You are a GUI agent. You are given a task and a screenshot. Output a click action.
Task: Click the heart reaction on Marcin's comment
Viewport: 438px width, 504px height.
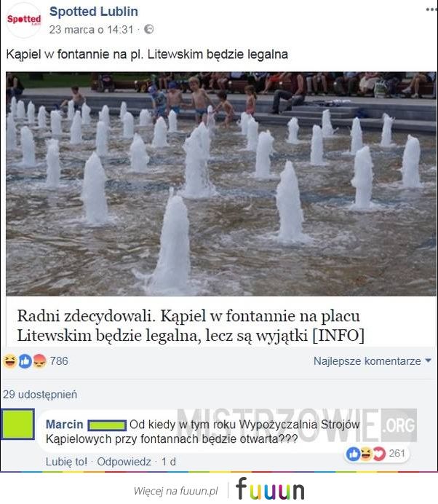(x=379, y=454)
